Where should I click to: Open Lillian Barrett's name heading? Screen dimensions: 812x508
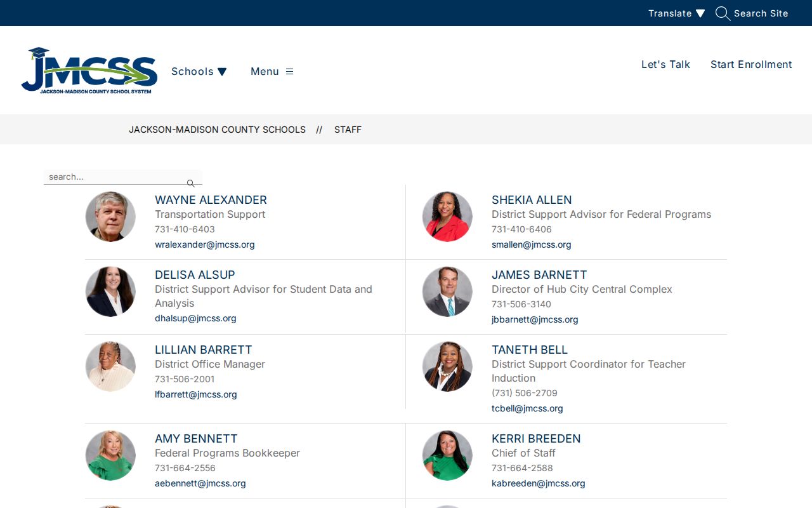click(x=203, y=350)
